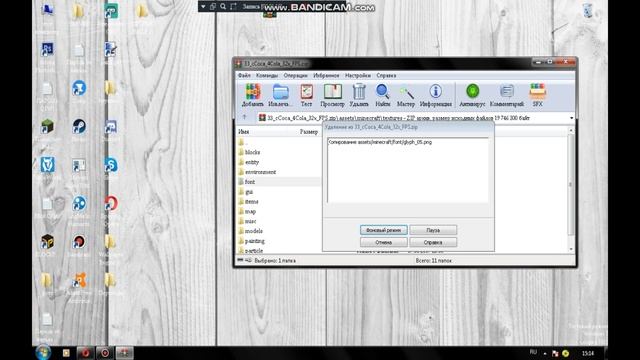Select the font folder row
This screenshot has height=360, width=640.
[279, 182]
